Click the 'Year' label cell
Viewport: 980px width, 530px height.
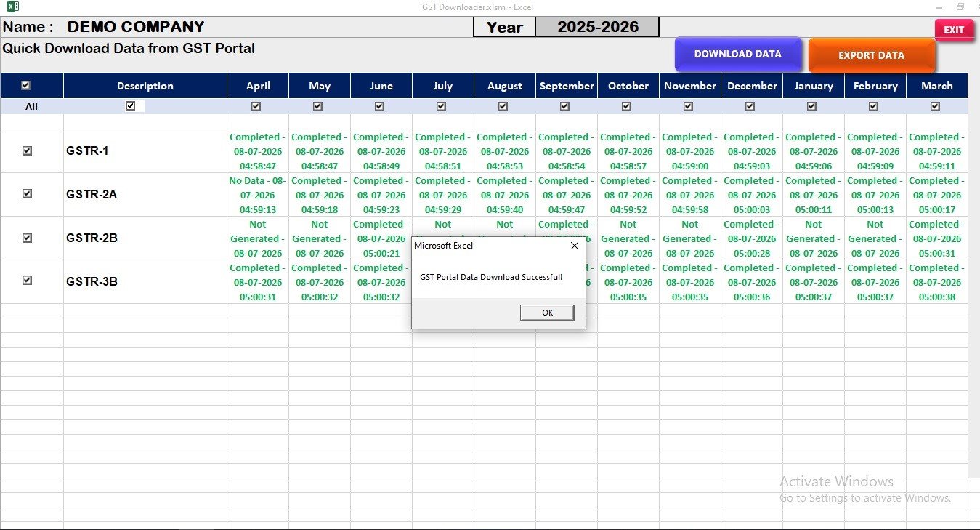[x=505, y=28]
